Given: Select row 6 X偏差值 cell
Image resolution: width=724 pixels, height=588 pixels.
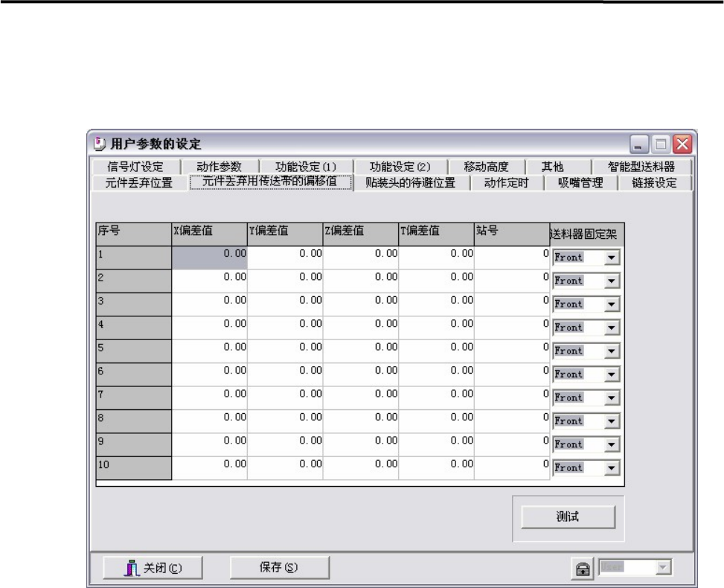Looking at the screenshot, I should coord(210,375).
